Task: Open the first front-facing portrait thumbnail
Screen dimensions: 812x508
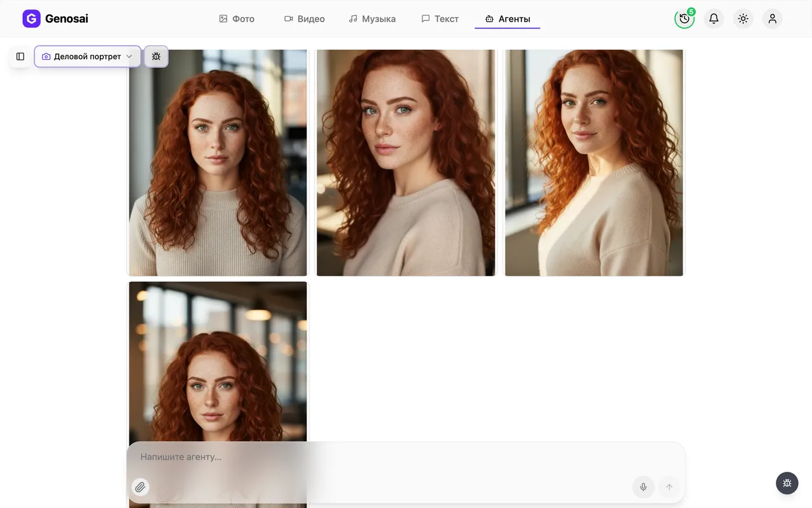Action: pyautogui.click(x=218, y=163)
